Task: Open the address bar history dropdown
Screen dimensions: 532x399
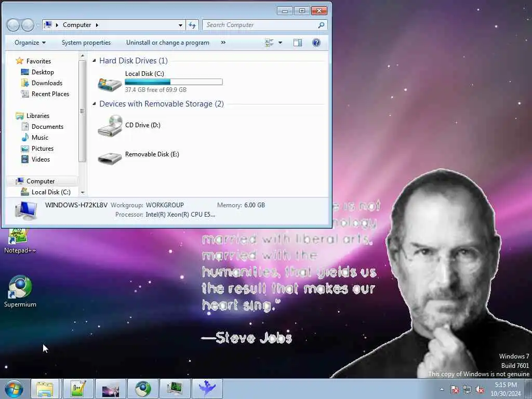Action: [180, 25]
